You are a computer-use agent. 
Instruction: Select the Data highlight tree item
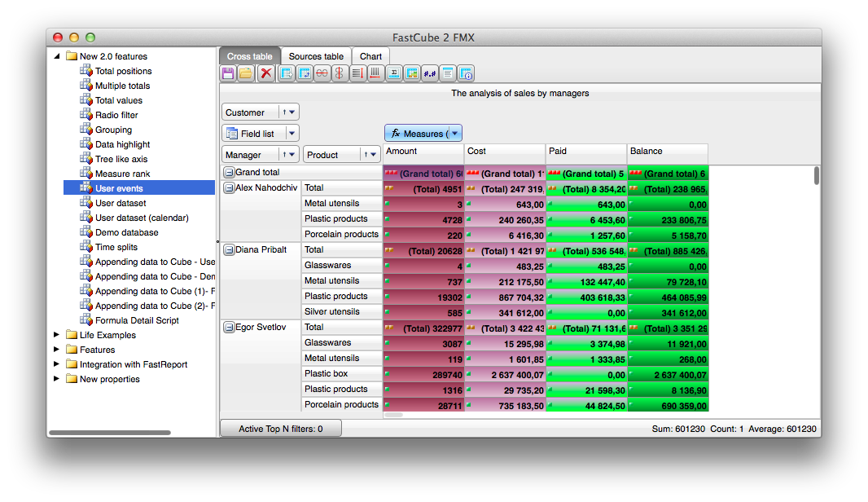click(x=122, y=144)
